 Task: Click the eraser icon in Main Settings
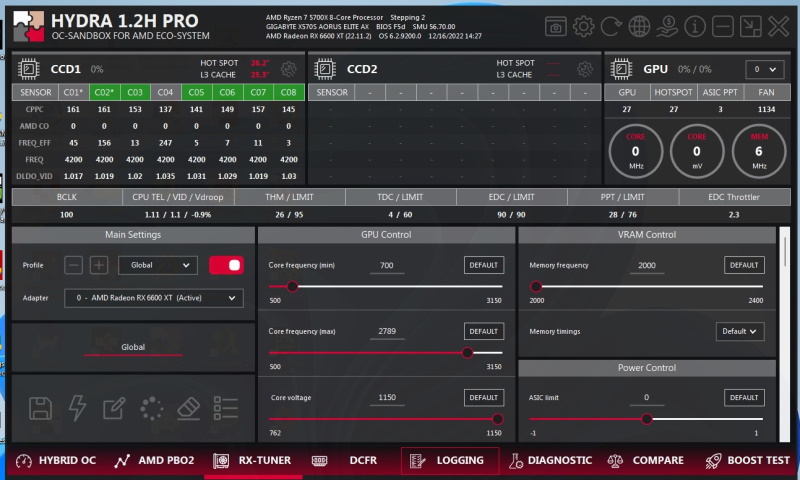click(x=189, y=408)
